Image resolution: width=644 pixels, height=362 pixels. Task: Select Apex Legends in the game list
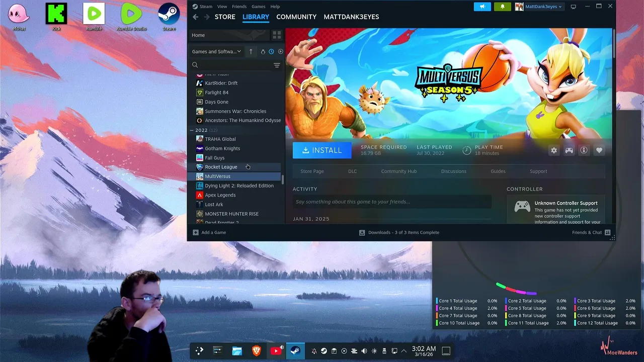click(x=234, y=195)
